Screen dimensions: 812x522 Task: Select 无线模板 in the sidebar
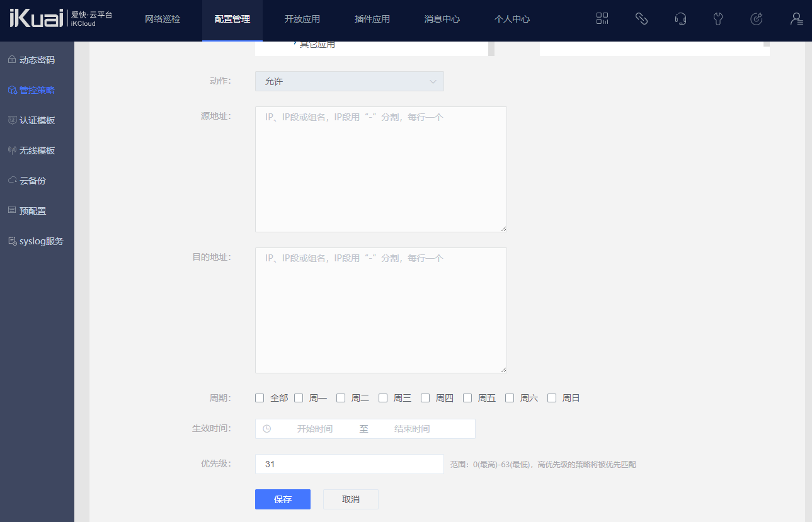tap(37, 150)
